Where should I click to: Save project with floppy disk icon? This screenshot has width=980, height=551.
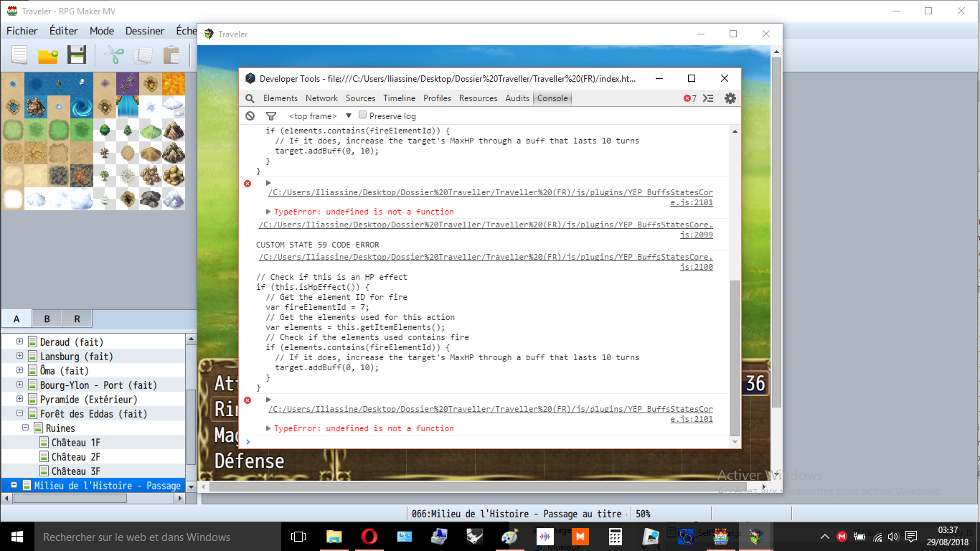click(x=77, y=55)
